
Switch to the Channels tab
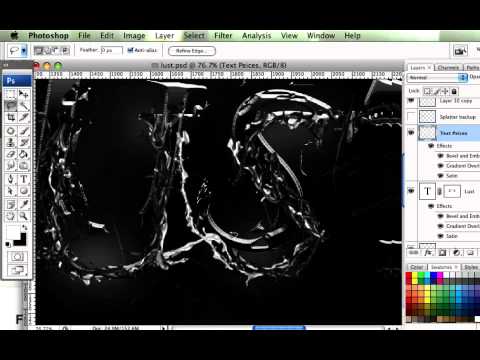click(x=448, y=68)
